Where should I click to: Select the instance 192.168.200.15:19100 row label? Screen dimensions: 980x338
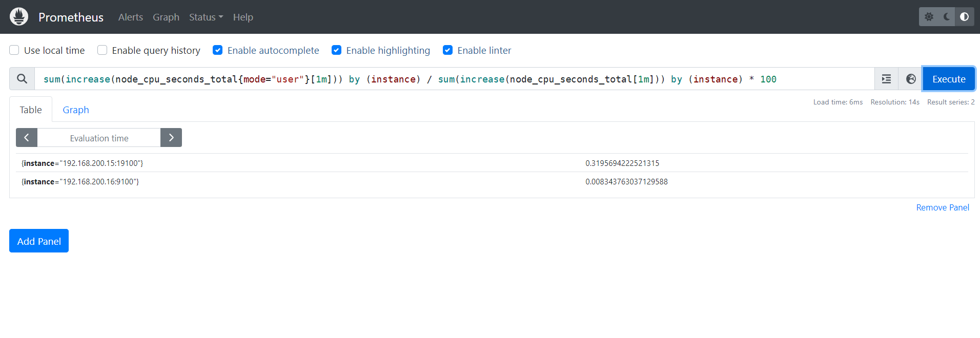click(x=83, y=163)
